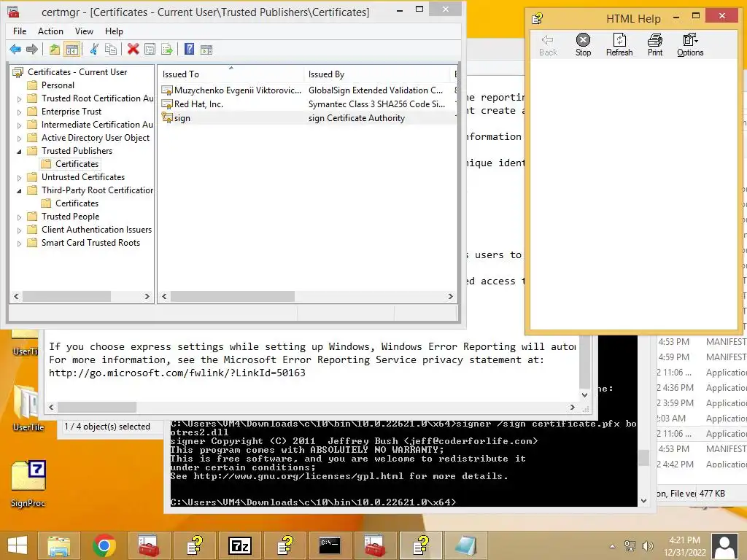Select the Personal folder in tree
The image size is (747, 560).
pyautogui.click(x=58, y=85)
